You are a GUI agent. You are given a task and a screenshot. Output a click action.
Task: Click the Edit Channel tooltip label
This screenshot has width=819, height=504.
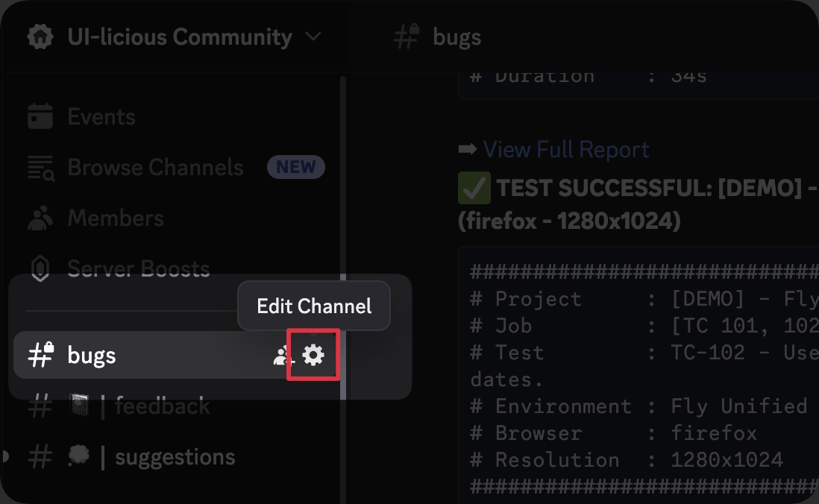[x=313, y=306]
